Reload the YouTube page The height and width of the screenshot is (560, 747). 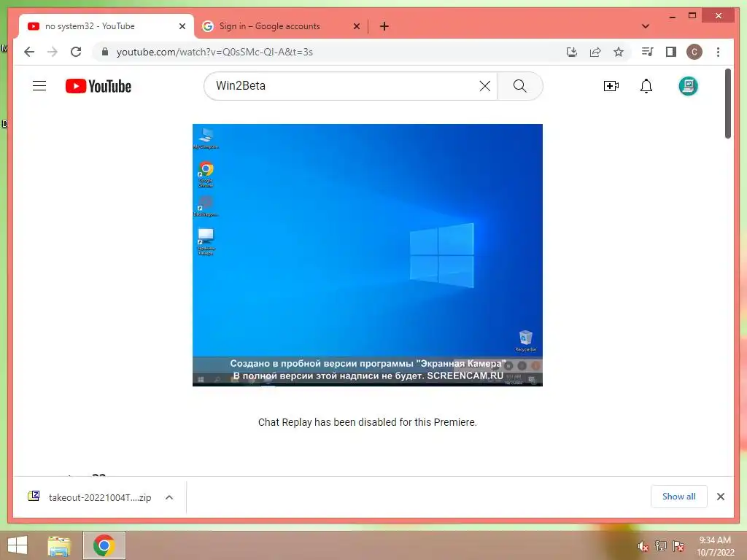[x=76, y=52]
